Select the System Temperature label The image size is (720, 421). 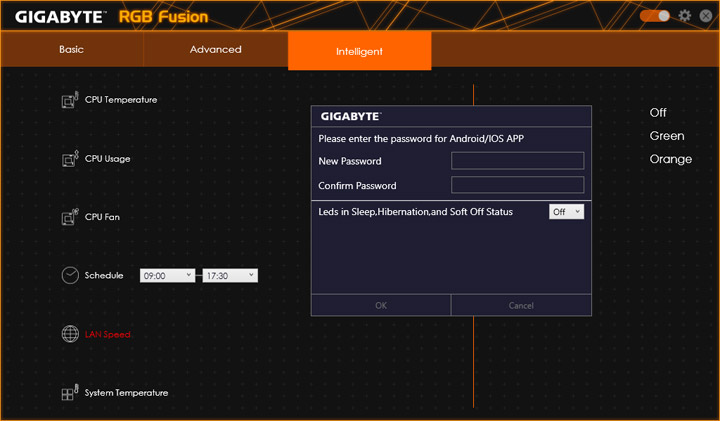point(126,393)
